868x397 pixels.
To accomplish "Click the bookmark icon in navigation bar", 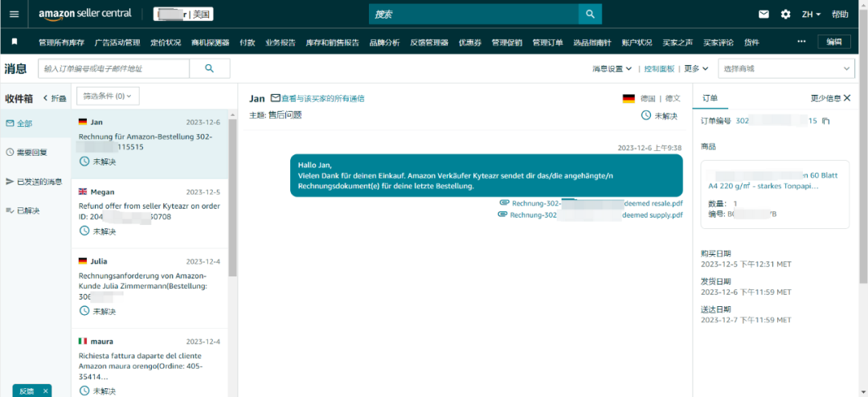I will point(14,42).
